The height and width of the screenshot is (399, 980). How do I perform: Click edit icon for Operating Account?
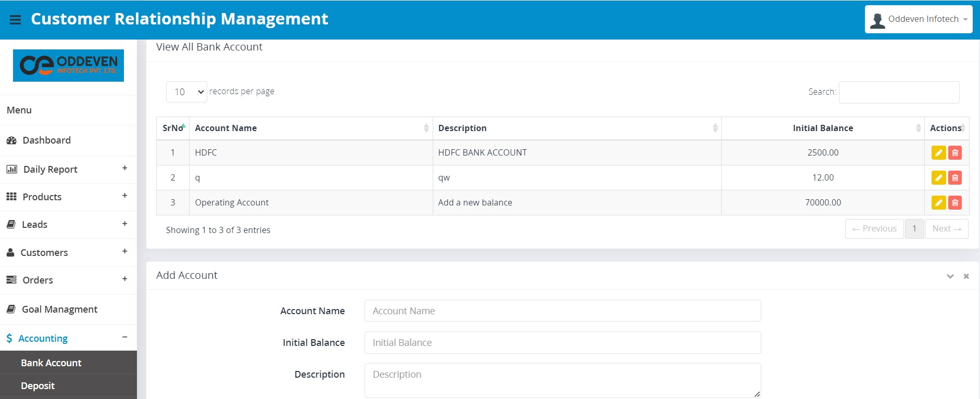click(938, 203)
